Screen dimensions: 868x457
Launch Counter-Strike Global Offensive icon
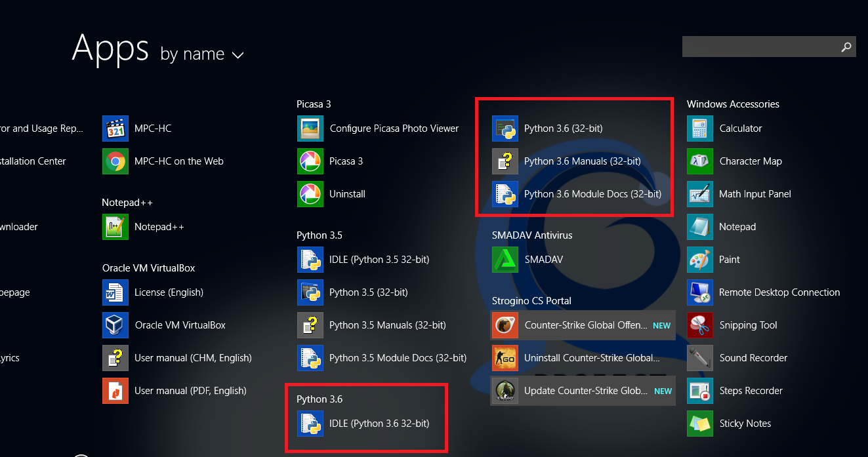pyautogui.click(x=505, y=325)
